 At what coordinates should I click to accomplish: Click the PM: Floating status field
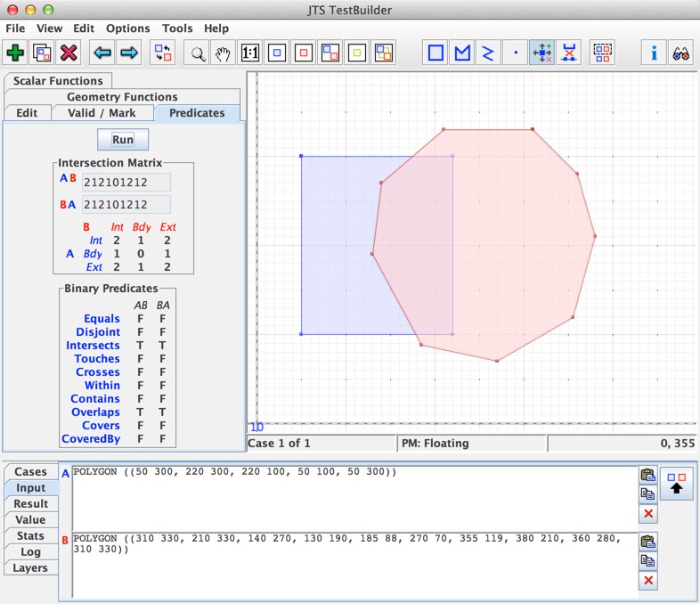pos(472,444)
